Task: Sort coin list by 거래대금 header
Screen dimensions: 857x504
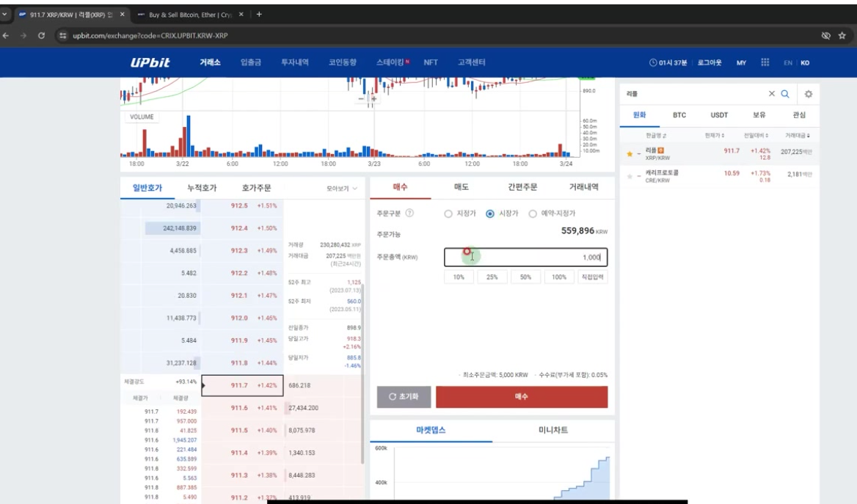Action: (x=798, y=135)
